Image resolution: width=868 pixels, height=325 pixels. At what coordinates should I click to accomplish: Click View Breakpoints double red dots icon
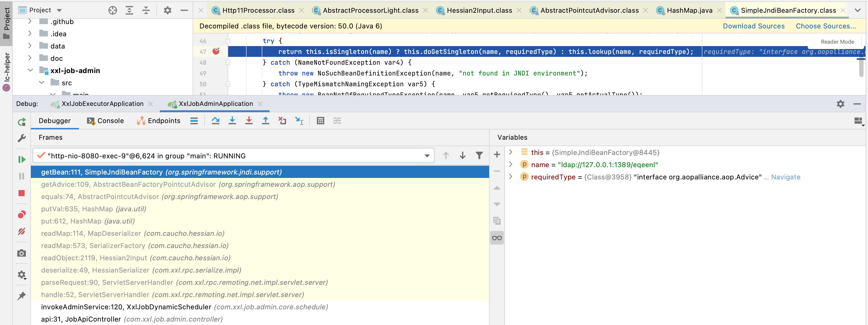click(22, 215)
